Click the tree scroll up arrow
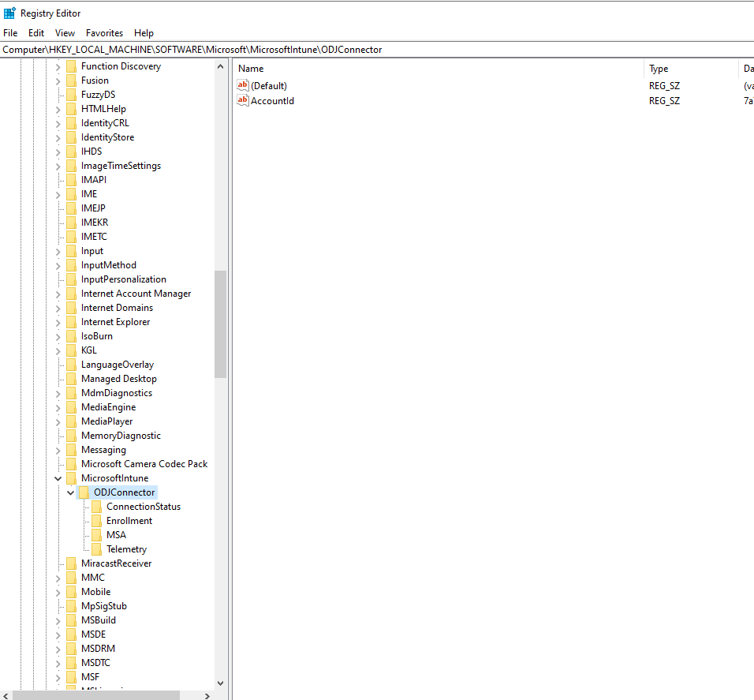The image size is (754, 700). (220, 66)
